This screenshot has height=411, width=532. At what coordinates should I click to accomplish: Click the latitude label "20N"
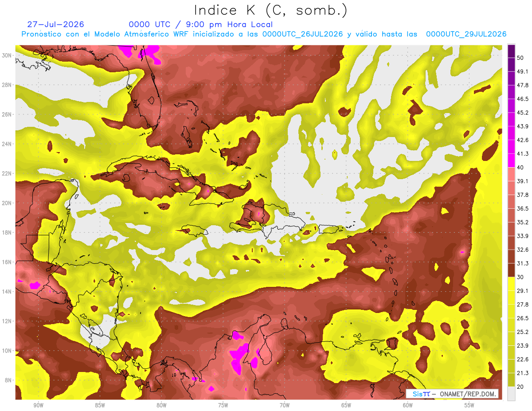click(x=7, y=203)
